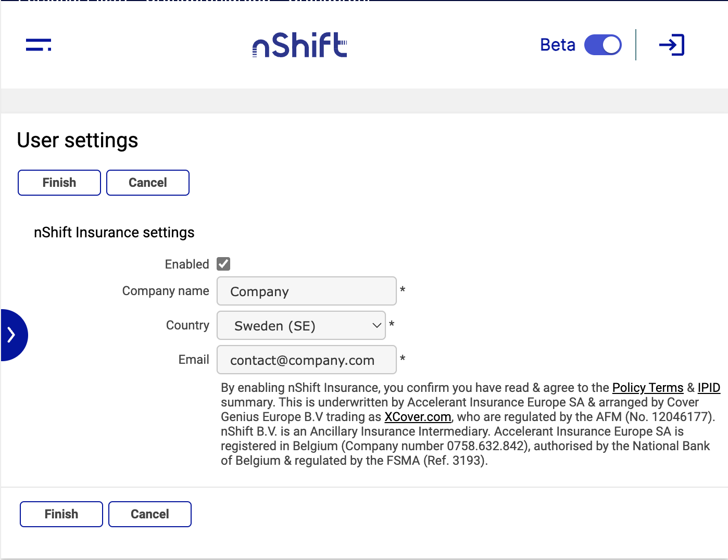Image resolution: width=728 pixels, height=560 pixels.
Task: Click the nShift logo
Action: (x=300, y=45)
